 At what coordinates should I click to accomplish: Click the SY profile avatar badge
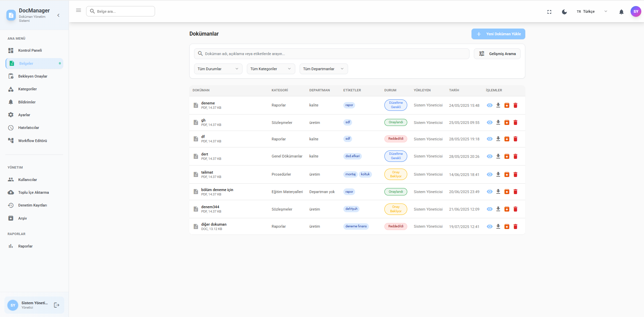[x=636, y=11]
